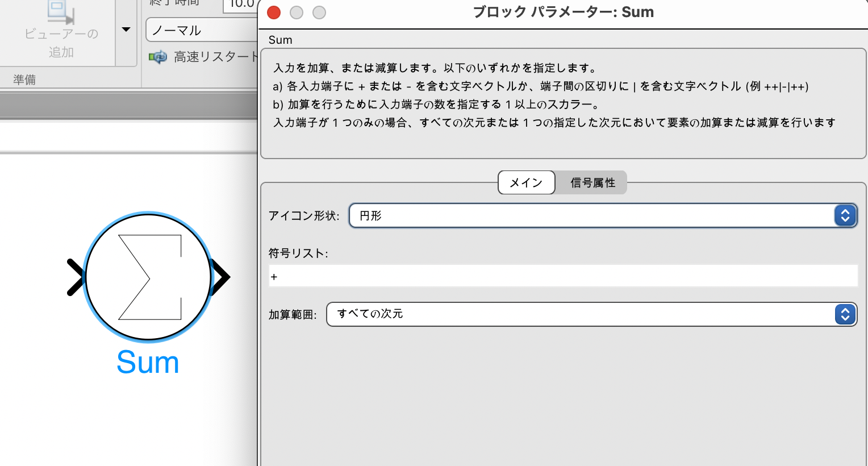The height and width of the screenshot is (466, 868).
Task: Switch to the 信号属性 tab
Action: pos(591,182)
